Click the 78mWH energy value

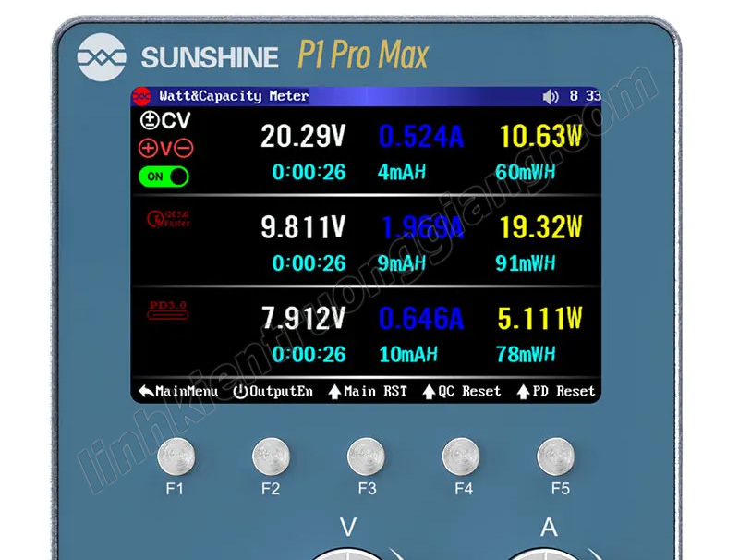[526, 355]
